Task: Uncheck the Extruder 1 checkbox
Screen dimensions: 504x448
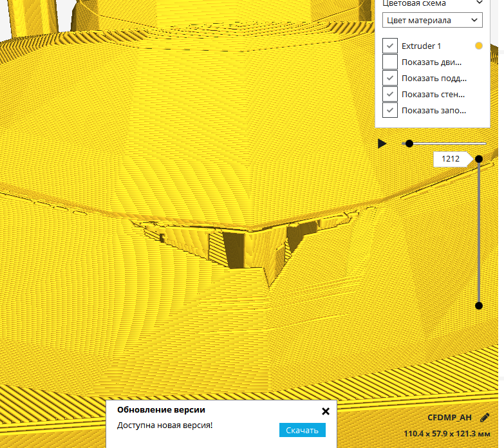Action: click(x=389, y=46)
